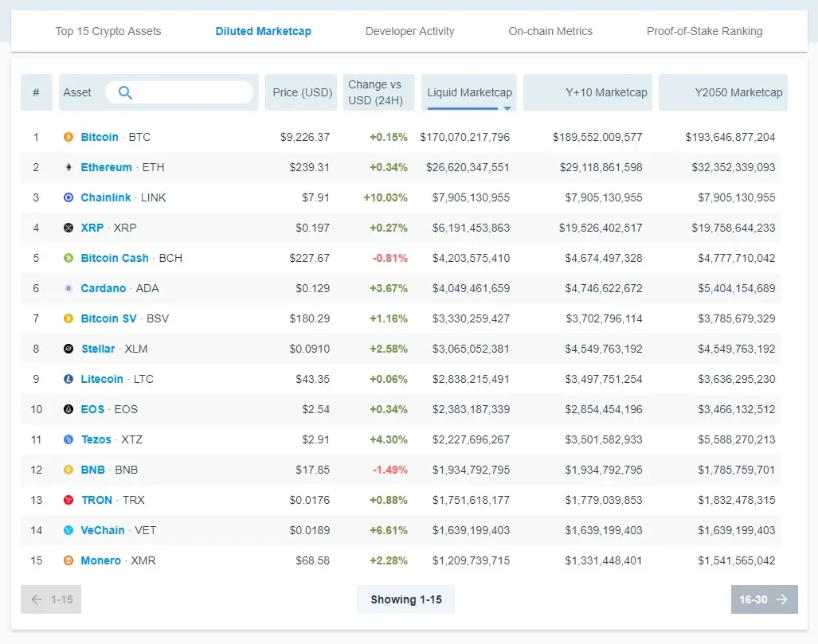Click the Chainlink logo icon

[x=68, y=197]
